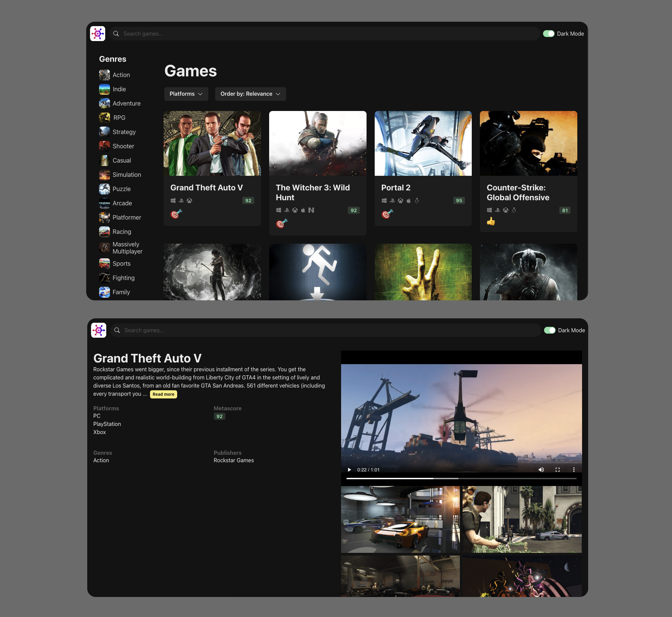Select the Adventure genre menu item

click(126, 103)
